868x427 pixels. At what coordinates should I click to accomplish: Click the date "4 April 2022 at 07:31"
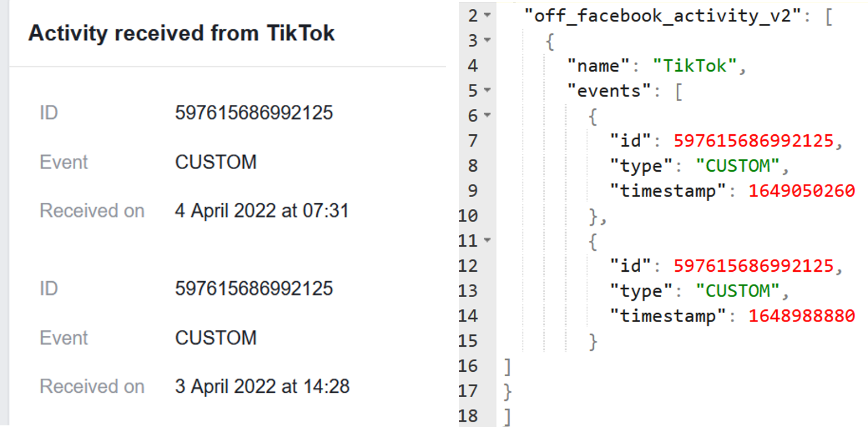pyautogui.click(x=263, y=210)
